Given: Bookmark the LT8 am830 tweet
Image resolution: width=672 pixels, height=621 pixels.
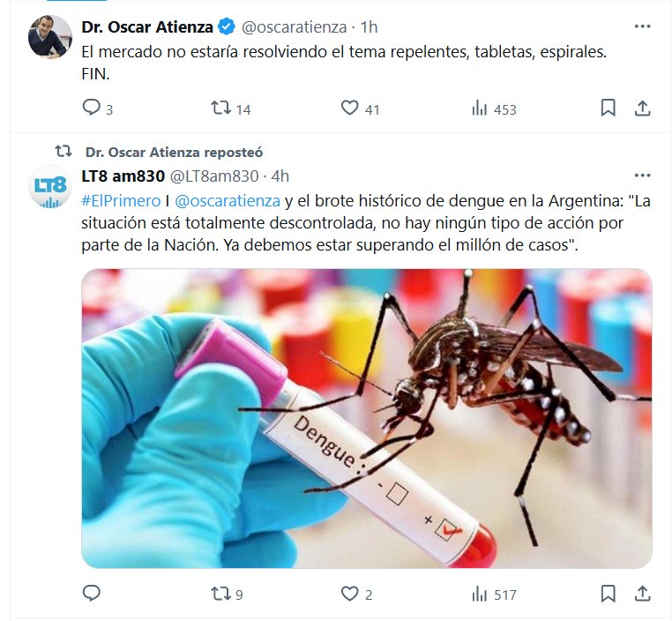Looking at the screenshot, I should [608, 594].
